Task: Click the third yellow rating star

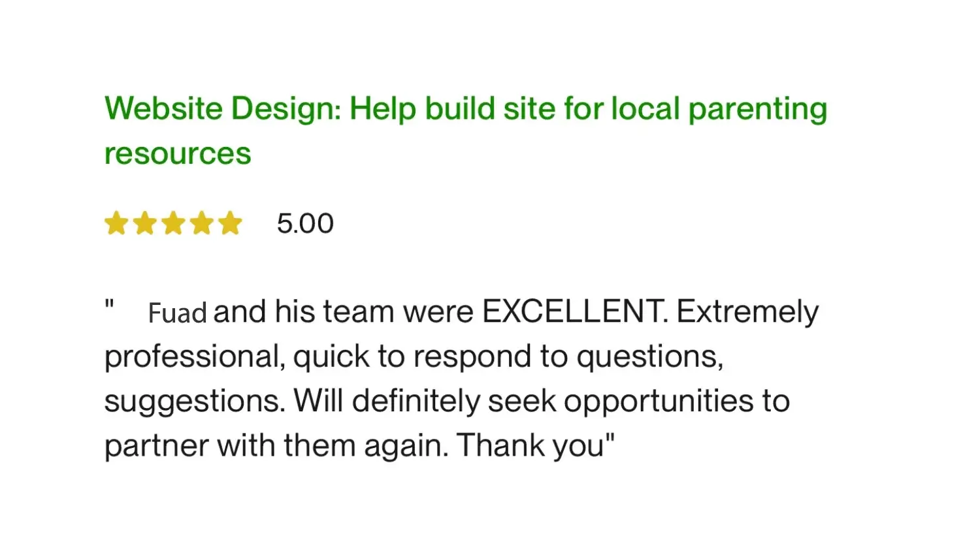Action: coord(173,223)
